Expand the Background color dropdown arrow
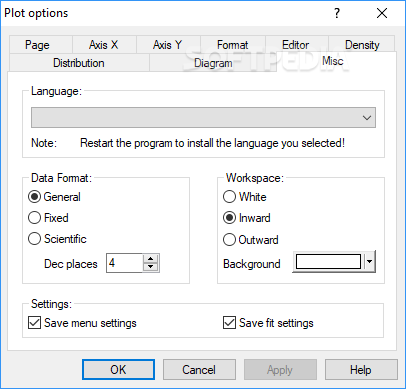The image size is (406, 389). (x=369, y=262)
